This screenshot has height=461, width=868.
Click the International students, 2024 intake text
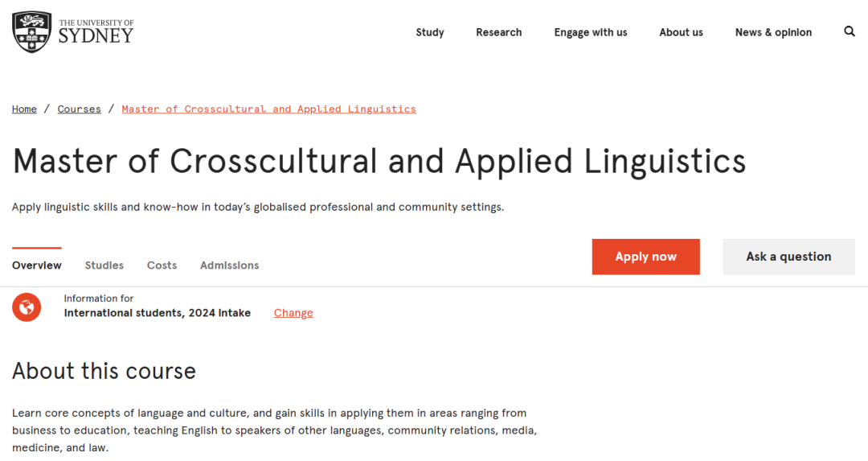point(158,313)
